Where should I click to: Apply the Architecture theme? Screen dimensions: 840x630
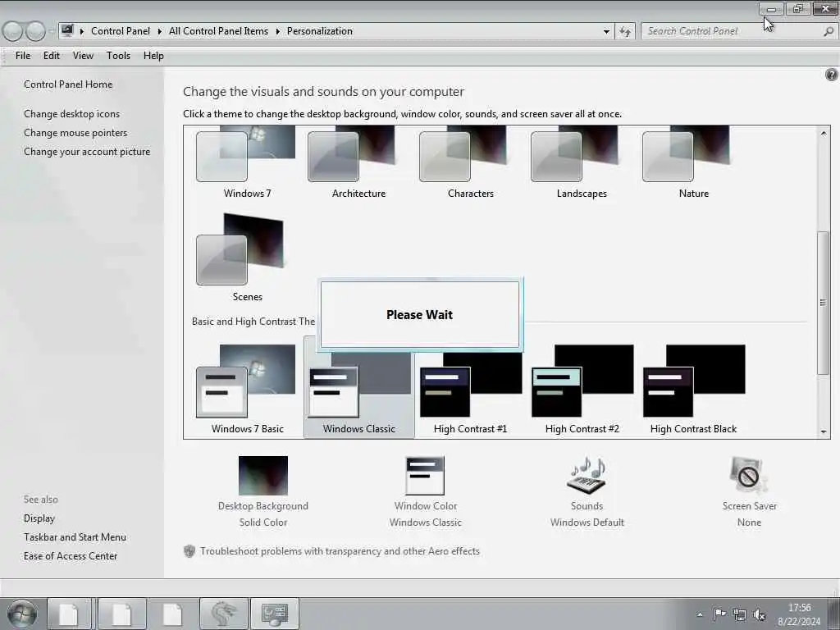pyautogui.click(x=358, y=162)
